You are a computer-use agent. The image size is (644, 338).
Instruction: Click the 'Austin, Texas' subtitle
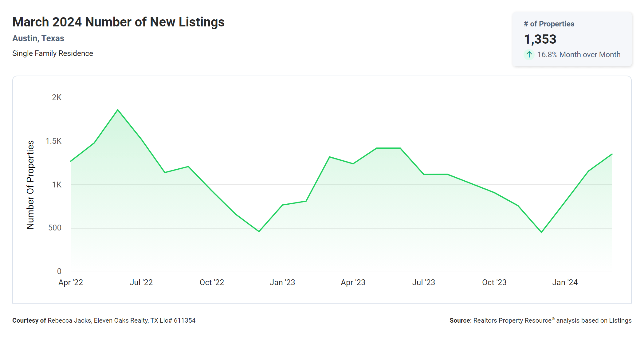(x=38, y=38)
